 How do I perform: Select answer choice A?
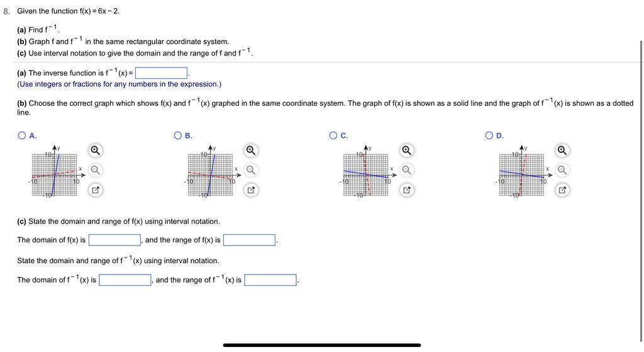tap(22, 135)
